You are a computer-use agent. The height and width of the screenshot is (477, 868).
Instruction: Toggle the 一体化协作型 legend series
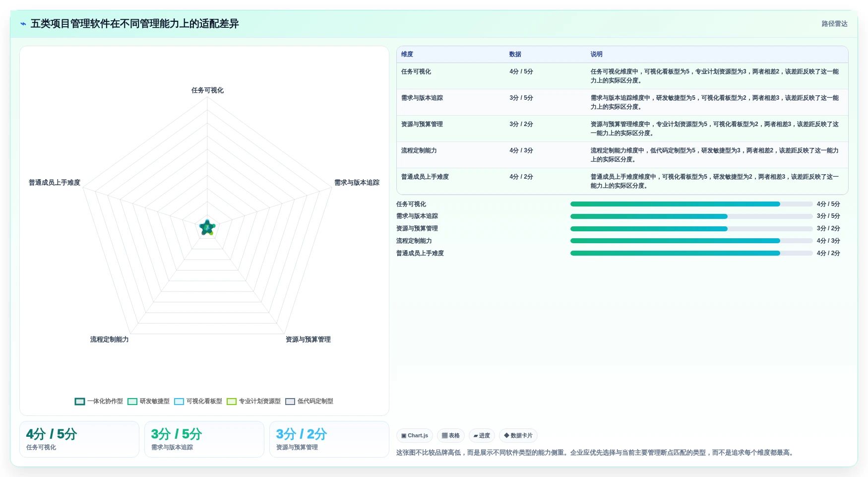(x=99, y=401)
